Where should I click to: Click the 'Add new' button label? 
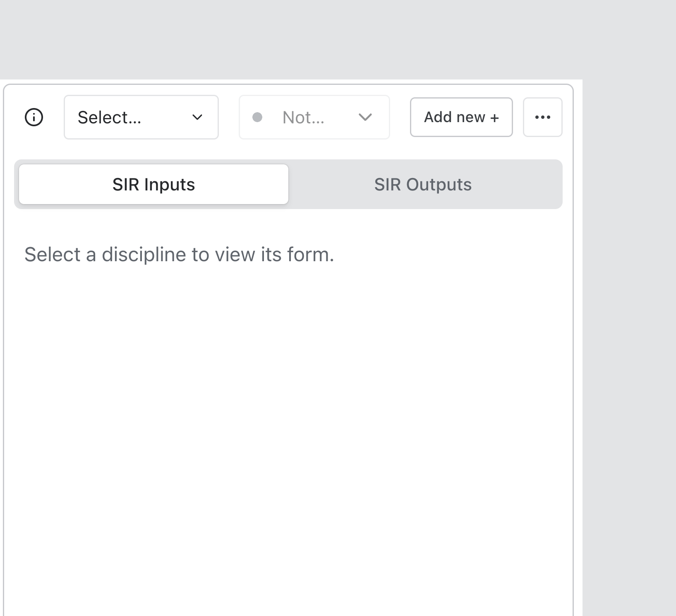[454, 117]
